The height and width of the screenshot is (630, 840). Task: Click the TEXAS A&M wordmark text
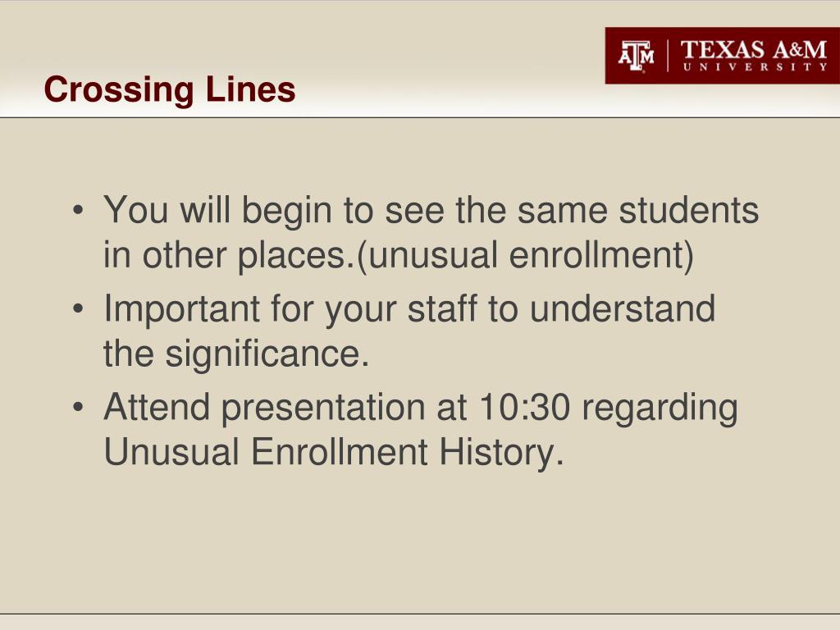click(x=754, y=50)
